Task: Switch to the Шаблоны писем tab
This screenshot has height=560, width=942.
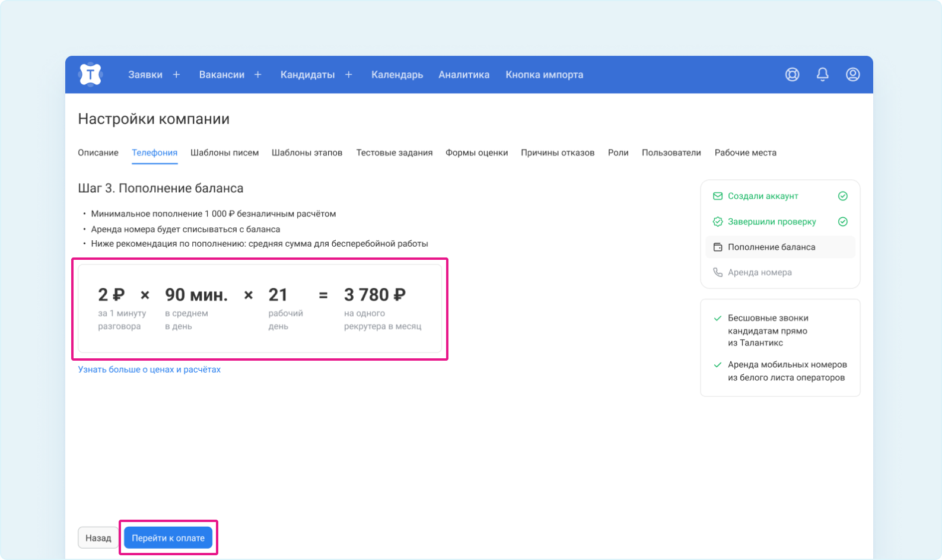Action: (225, 153)
